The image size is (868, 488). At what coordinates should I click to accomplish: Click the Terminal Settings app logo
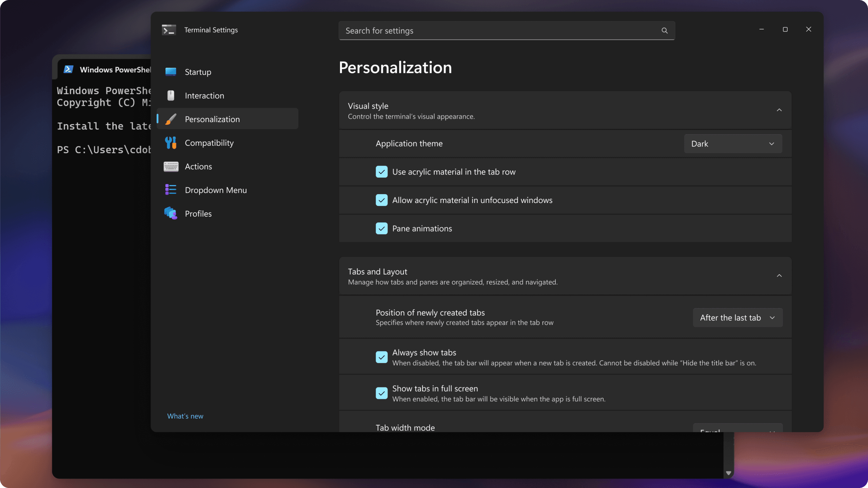coord(169,30)
